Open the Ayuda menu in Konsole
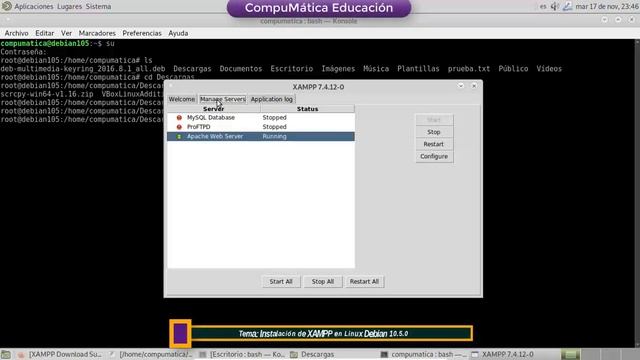The height and width of the screenshot is (360, 640). click(x=178, y=33)
